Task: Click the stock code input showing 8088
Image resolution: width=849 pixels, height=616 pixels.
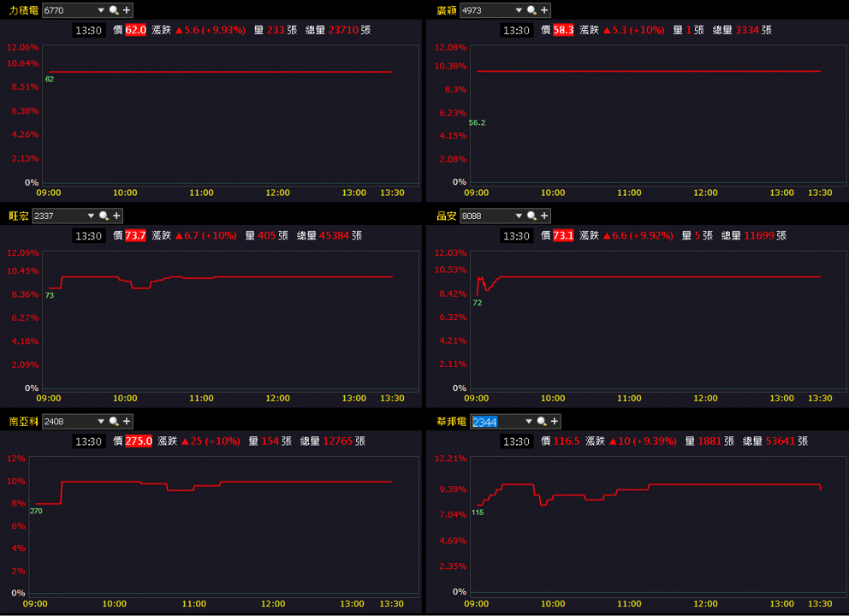Action: point(487,216)
